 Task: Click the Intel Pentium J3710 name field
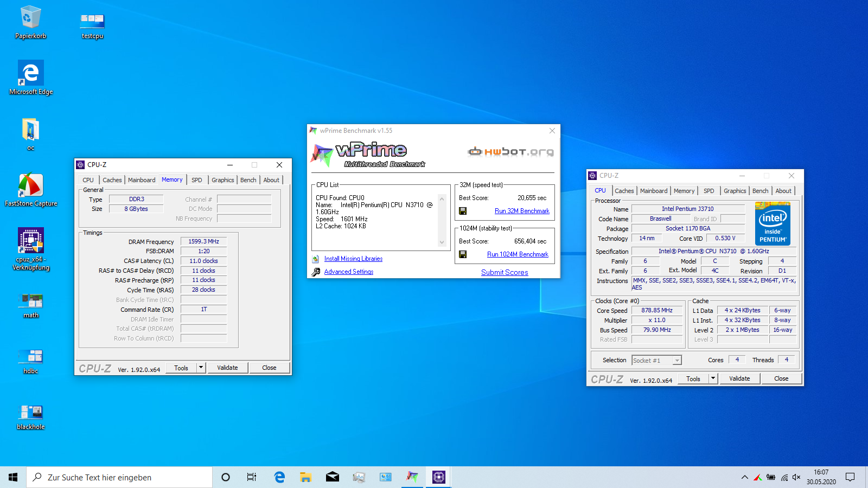pyautogui.click(x=688, y=209)
